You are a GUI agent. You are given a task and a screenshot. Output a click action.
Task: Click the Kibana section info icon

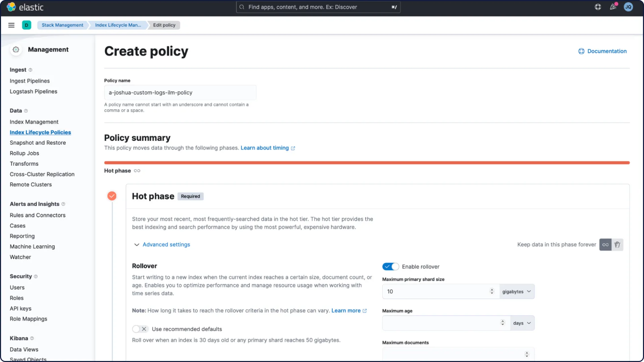click(x=32, y=339)
